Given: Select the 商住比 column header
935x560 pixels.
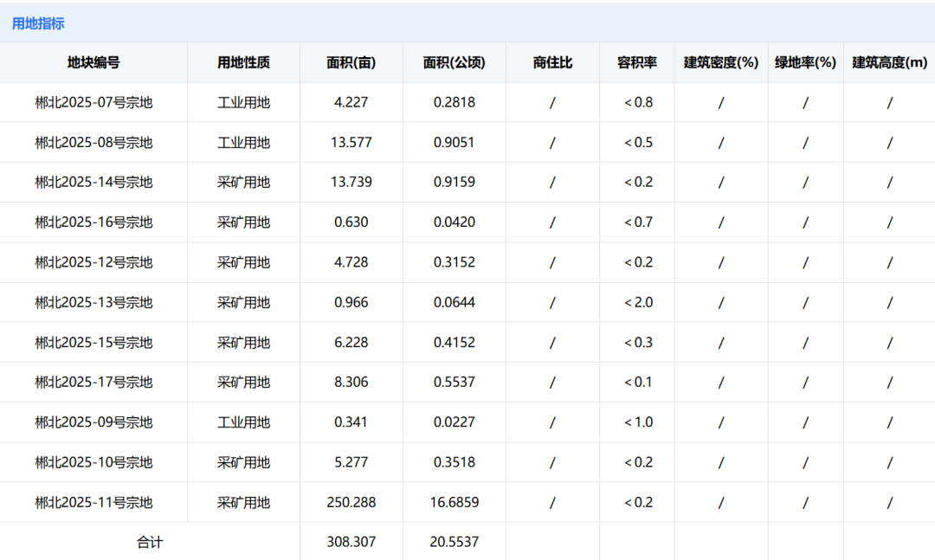Looking at the screenshot, I should (552, 62).
